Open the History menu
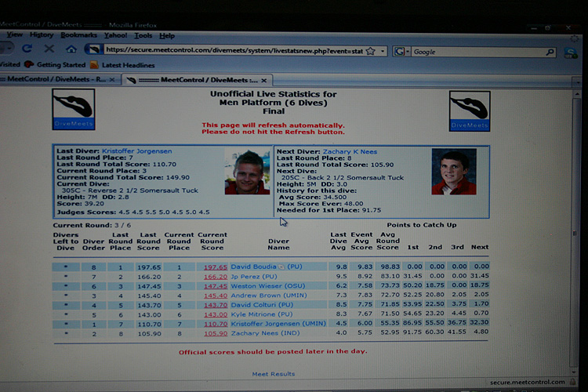Image resolution: width=588 pixels, height=392 pixels. tap(42, 35)
